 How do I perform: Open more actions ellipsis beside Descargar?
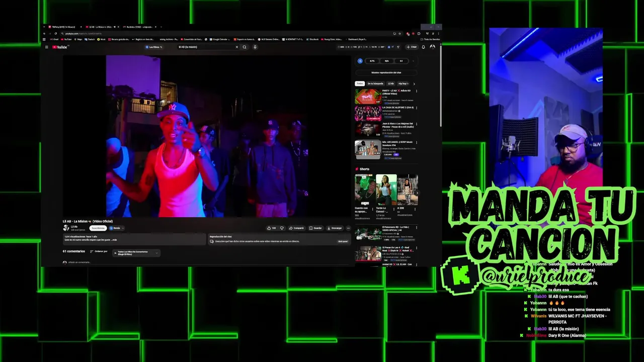[x=348, y=228]
